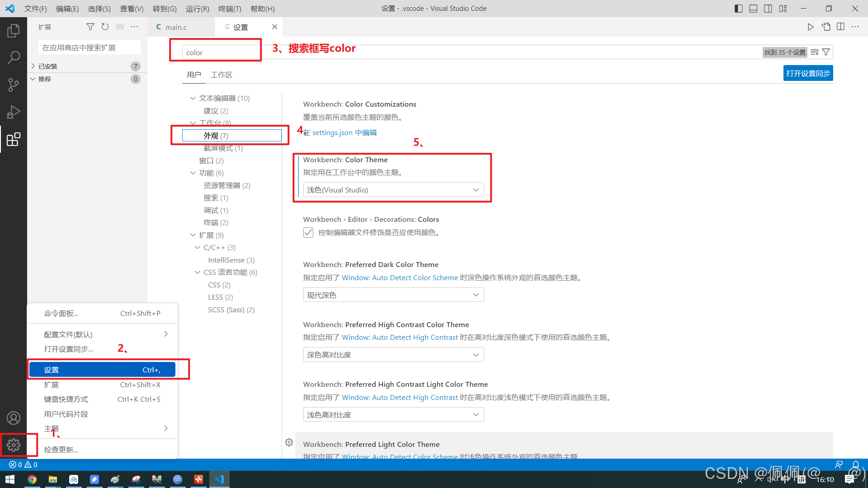Open Source Control view
This screenshot has height=488, width=868.
[14, 84]
